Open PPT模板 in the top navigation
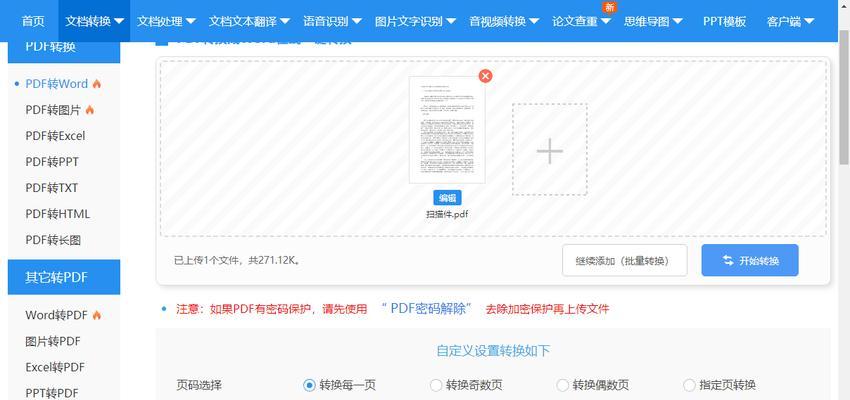 tap(724, 21)
